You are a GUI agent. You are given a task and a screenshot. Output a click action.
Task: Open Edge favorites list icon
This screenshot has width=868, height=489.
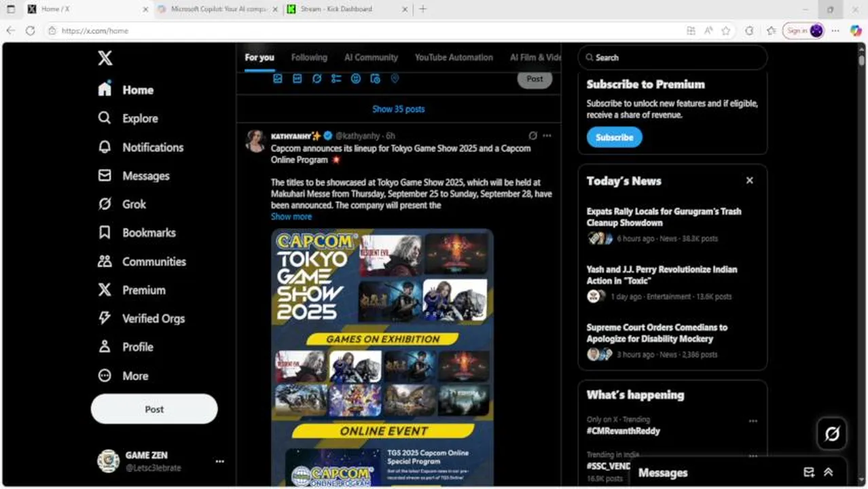coord(772,31)
